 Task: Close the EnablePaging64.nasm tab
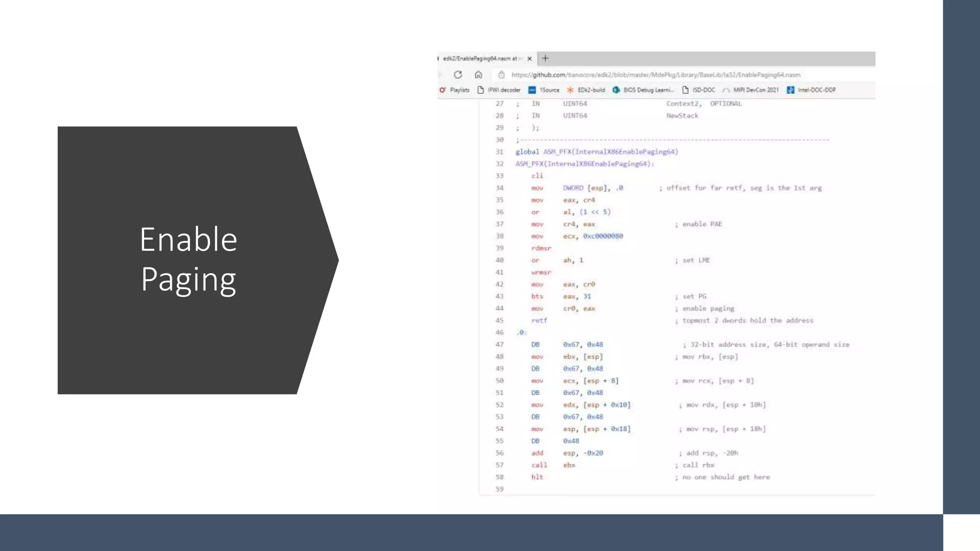coord(529,59)
